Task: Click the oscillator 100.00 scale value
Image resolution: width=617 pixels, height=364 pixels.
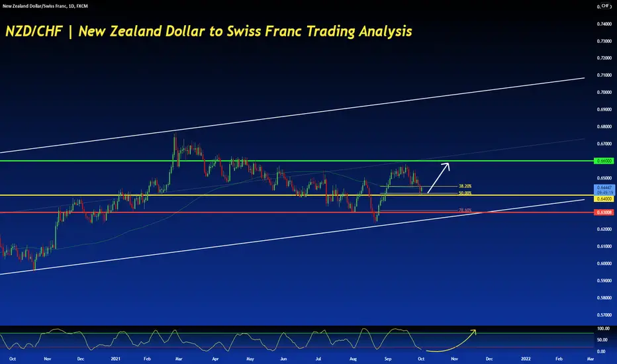Action: coord(603,328)
